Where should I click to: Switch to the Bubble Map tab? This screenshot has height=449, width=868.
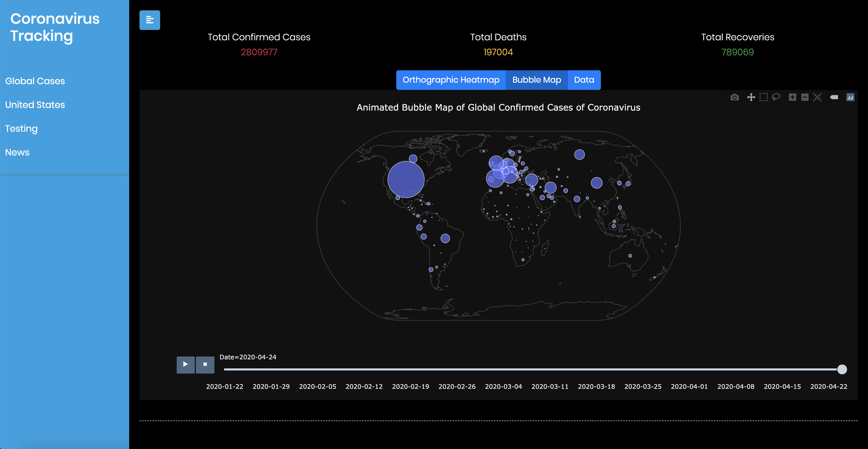(537, 80)
